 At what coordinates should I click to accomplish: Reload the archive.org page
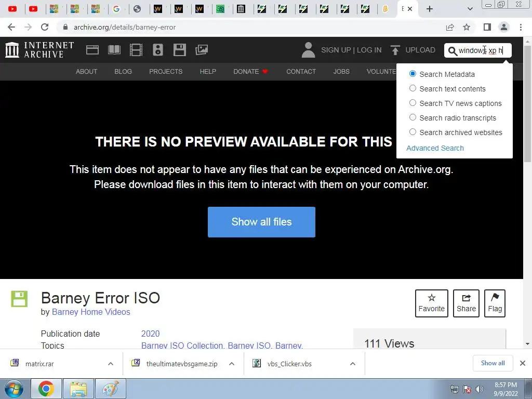(45, 27)
